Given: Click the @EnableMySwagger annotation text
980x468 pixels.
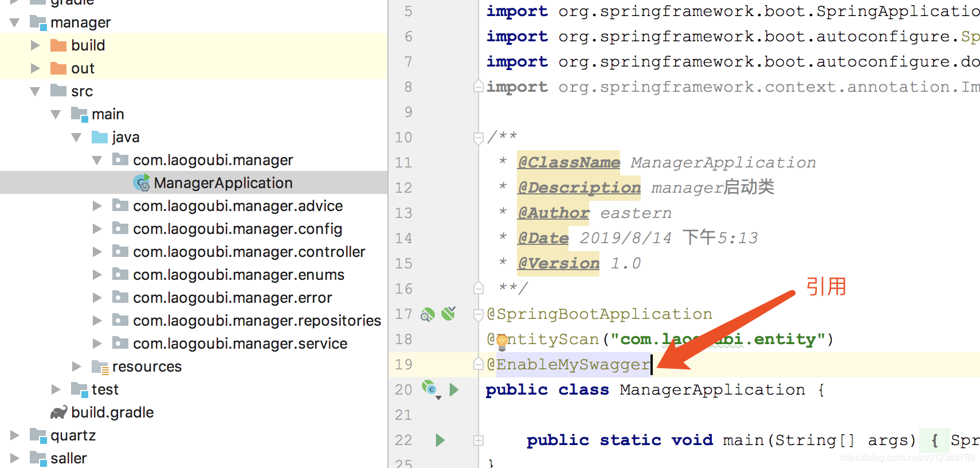Looking at the screenshot, I should pos(569,365).
